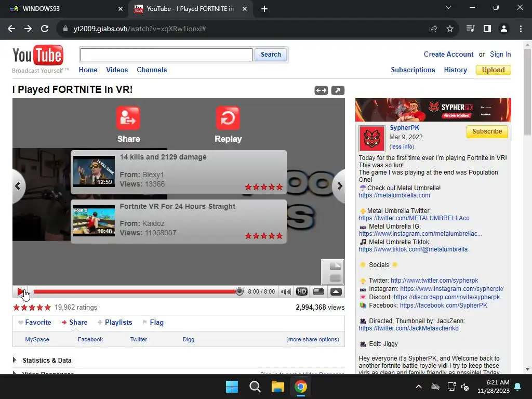
Task: Bookmark this page with the star icon
Action: [450, 29]
